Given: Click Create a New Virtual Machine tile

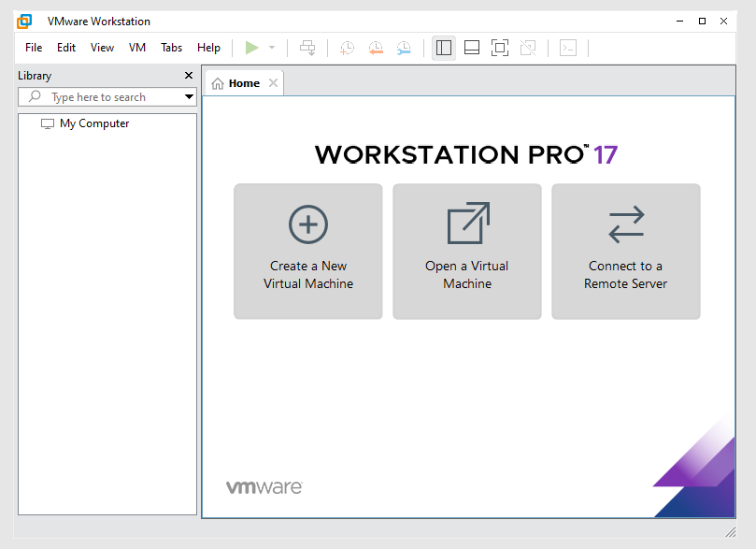Looking at the screenshot, I should coord(308,252).
